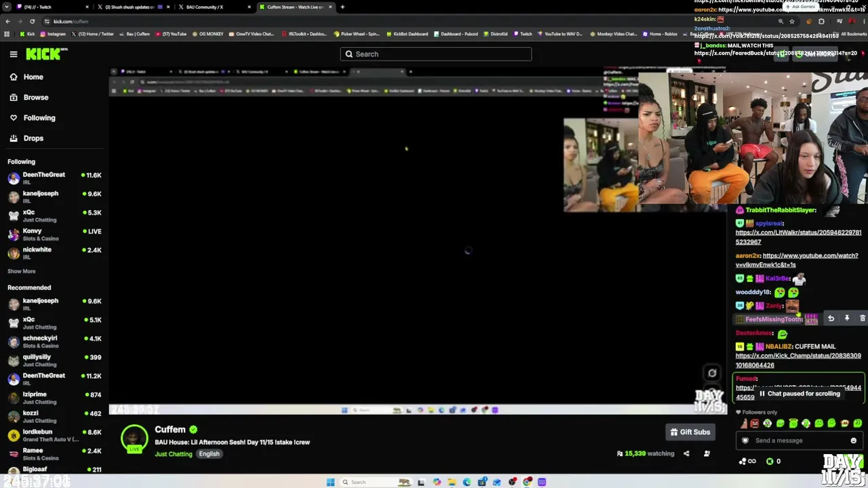Screen dimensions: 868x488
Task: Click the English language tag
Action: pos(209,454)
